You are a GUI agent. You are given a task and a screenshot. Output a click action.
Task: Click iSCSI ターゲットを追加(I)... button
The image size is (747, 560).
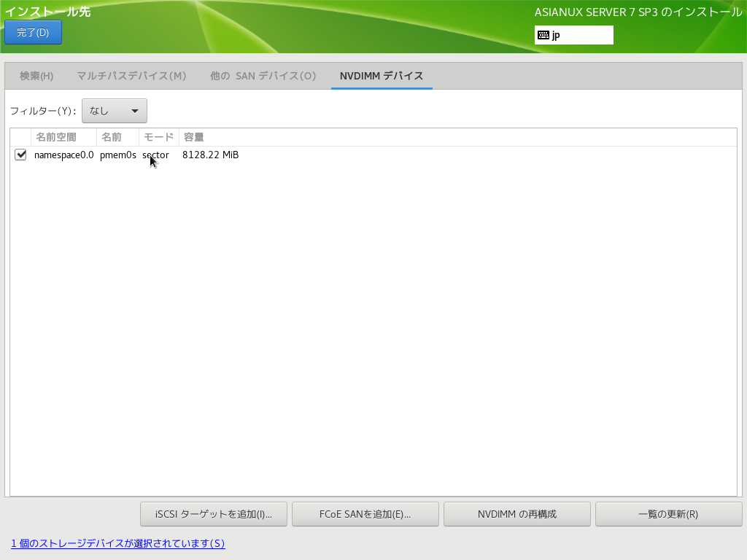214,514
